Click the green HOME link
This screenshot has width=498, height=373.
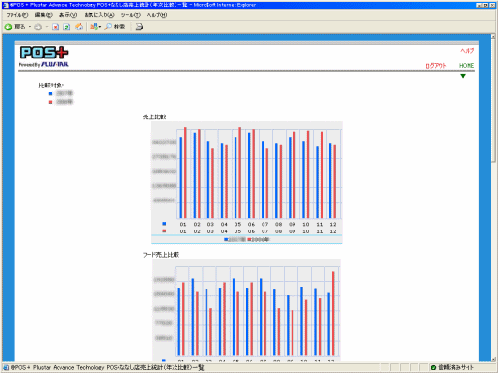coord(466,66)
